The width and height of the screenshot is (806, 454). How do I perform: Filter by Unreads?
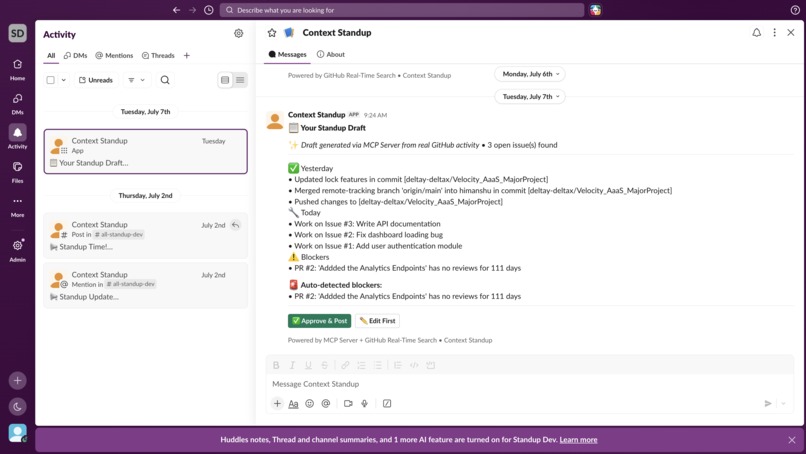96,80
